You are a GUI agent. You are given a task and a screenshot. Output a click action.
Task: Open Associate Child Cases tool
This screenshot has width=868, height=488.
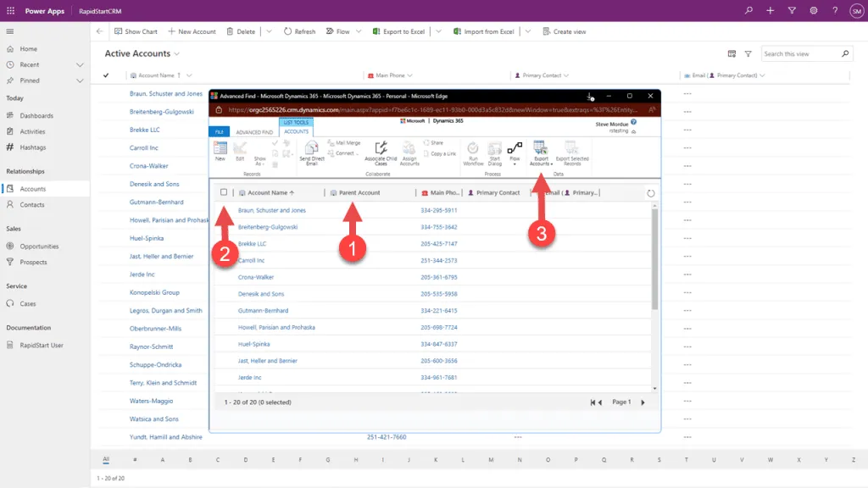[381, 149]
